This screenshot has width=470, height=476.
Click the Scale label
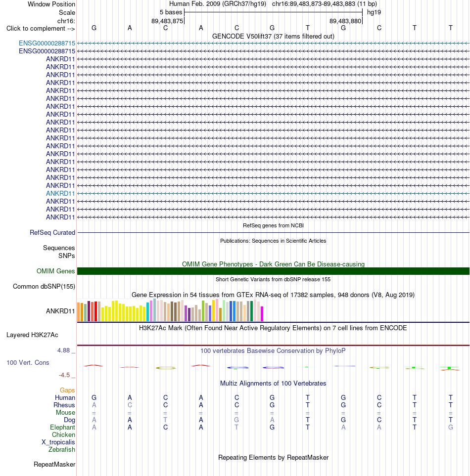(x=67, y=12)
